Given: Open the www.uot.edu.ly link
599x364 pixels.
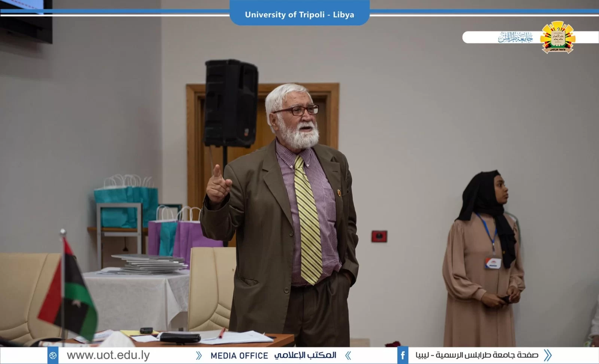Looking at the screenshot, I should coord(108,355).
